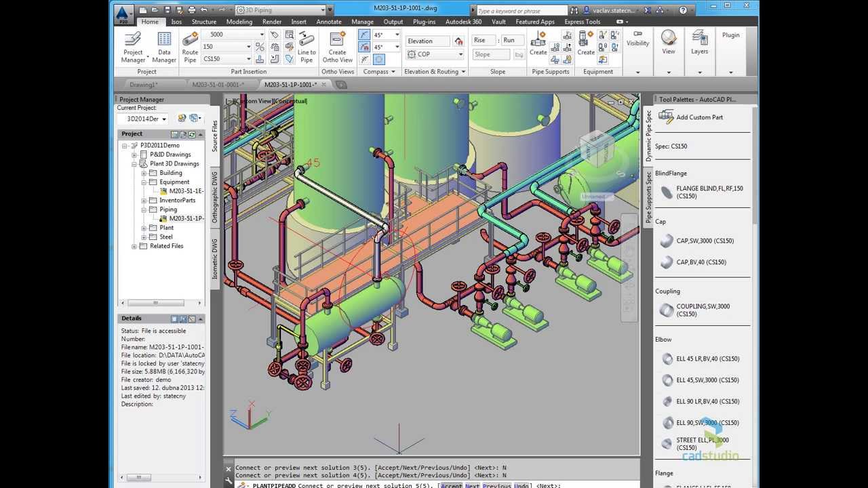Click the refresh icon in Project panel header

(192, 134)
